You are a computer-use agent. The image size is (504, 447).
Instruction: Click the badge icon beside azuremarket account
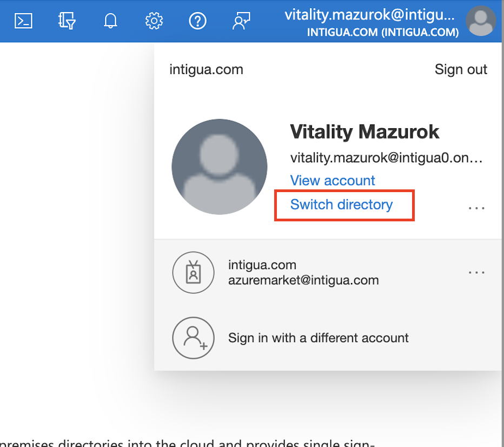tap(193, 273)
